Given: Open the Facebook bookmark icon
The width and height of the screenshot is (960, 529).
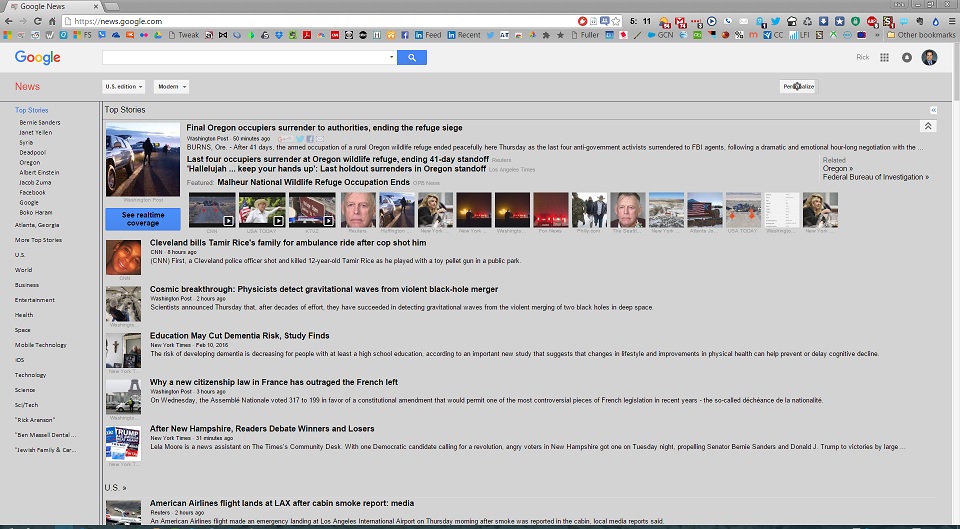Looking at the screenshot, I should (x=405, y=36).
